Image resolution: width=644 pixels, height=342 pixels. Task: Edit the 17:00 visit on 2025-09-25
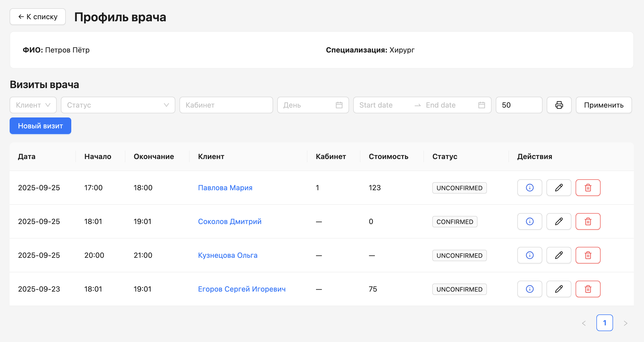coord(559,188)
